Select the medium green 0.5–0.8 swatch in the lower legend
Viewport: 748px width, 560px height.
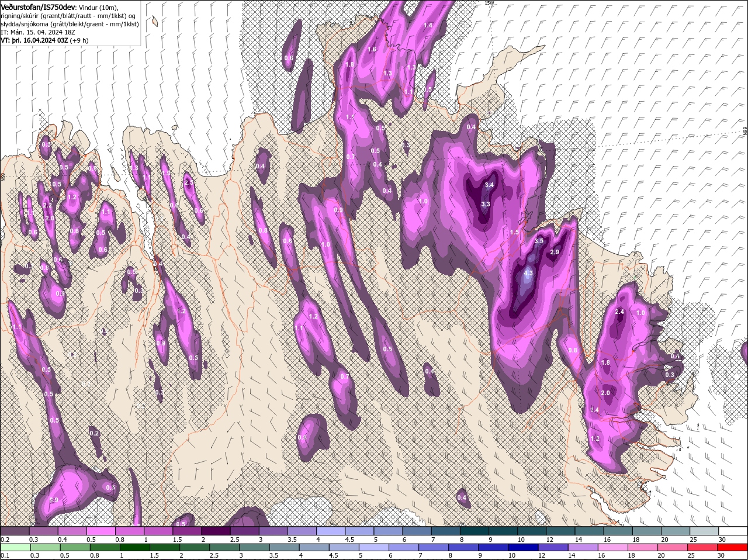coord(75,548)
